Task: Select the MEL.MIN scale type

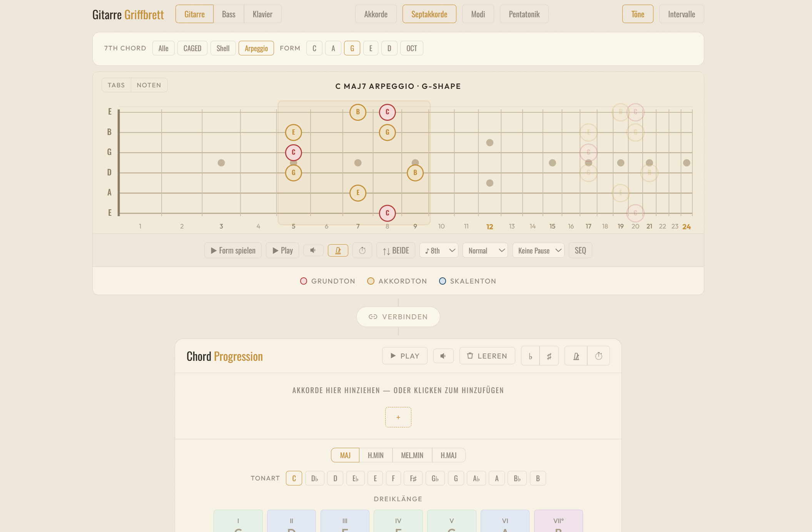Action: [x=412, y=455]
